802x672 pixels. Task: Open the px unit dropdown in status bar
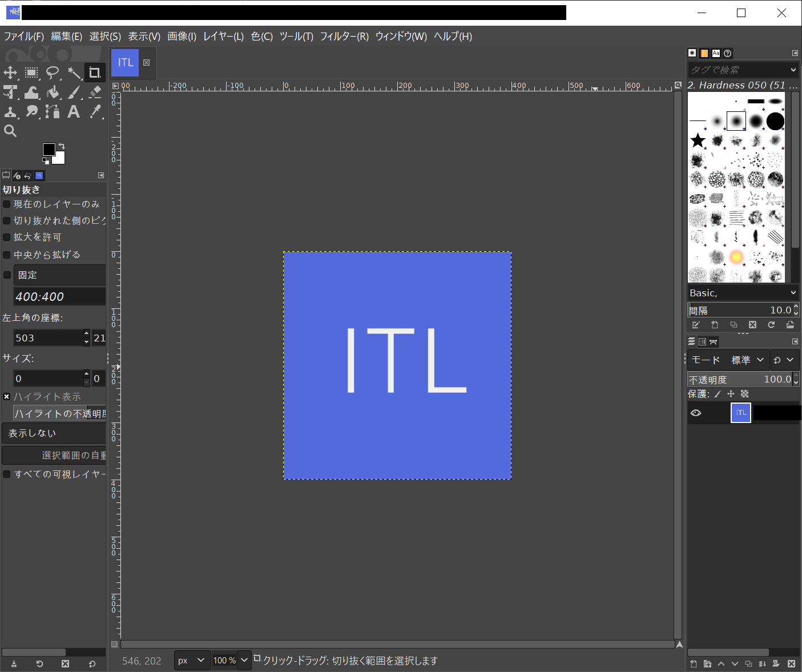pyautogui.click(x=192, y=661)
